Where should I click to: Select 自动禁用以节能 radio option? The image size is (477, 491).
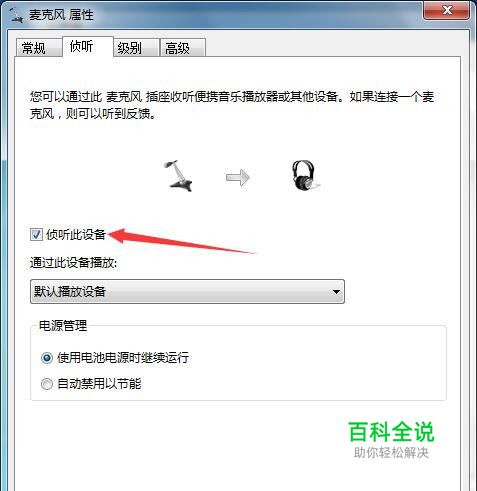coord(47,384)
